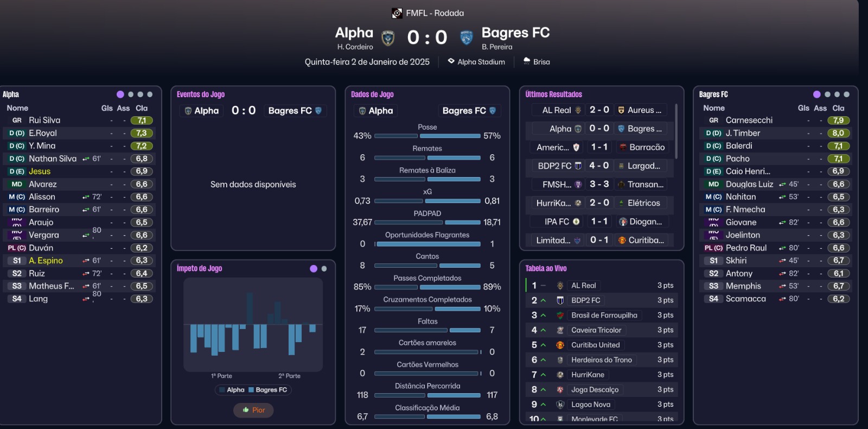Viewport: 868px width, 429px height.
Task: Click Pedro Raul's substitution icon
Action: pos(782,248)
